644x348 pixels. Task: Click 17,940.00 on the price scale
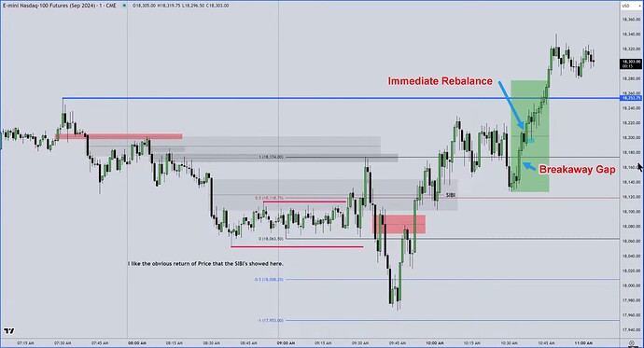(631, 329)
